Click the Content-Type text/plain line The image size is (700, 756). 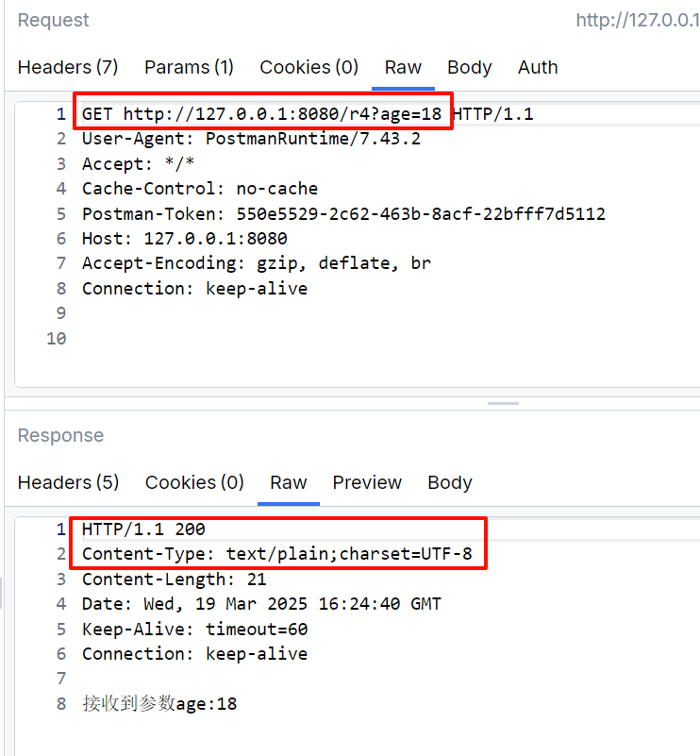click(x=277, y=554)
